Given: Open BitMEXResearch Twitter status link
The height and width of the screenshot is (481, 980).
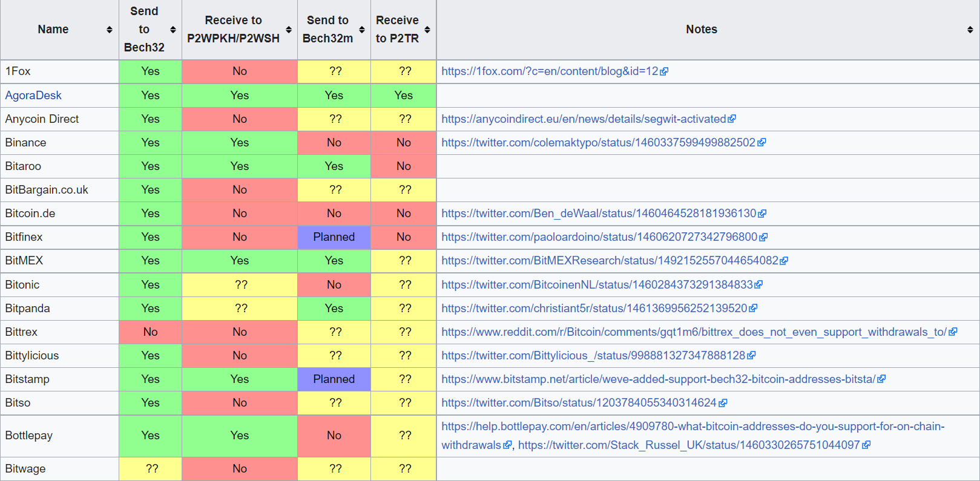Looking at the screenshot, I should 610,261.
